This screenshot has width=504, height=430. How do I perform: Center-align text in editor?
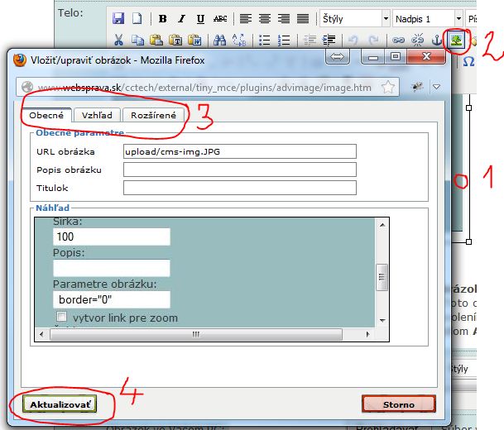point(265,19)
